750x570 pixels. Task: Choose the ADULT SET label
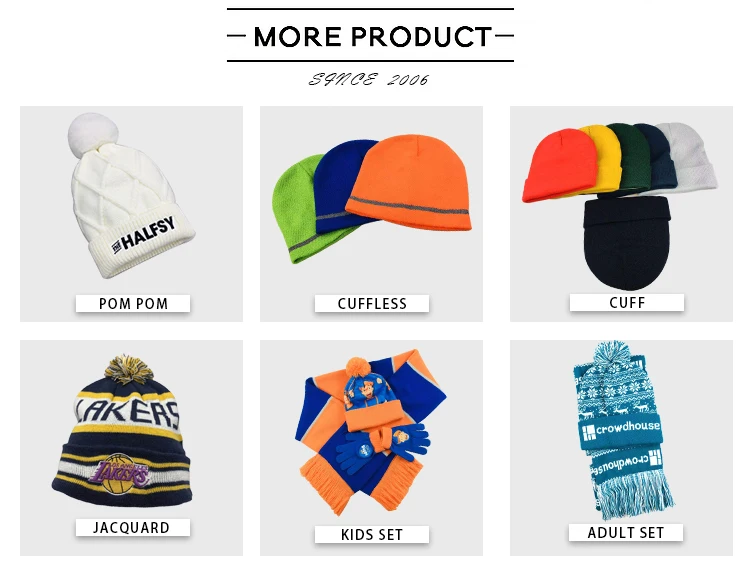click(x=626, y=533)
